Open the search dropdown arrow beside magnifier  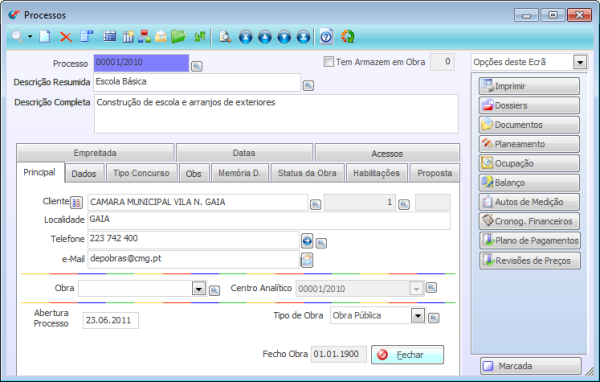click(30, 37)
